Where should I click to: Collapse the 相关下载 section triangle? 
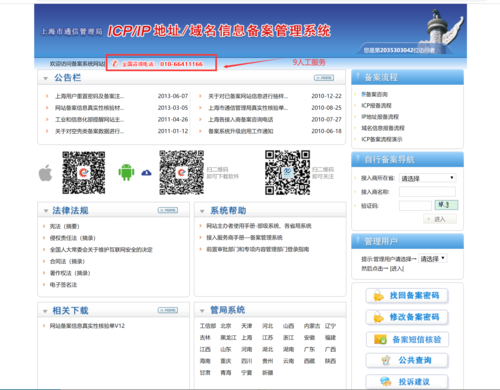[x=45, y=311]
